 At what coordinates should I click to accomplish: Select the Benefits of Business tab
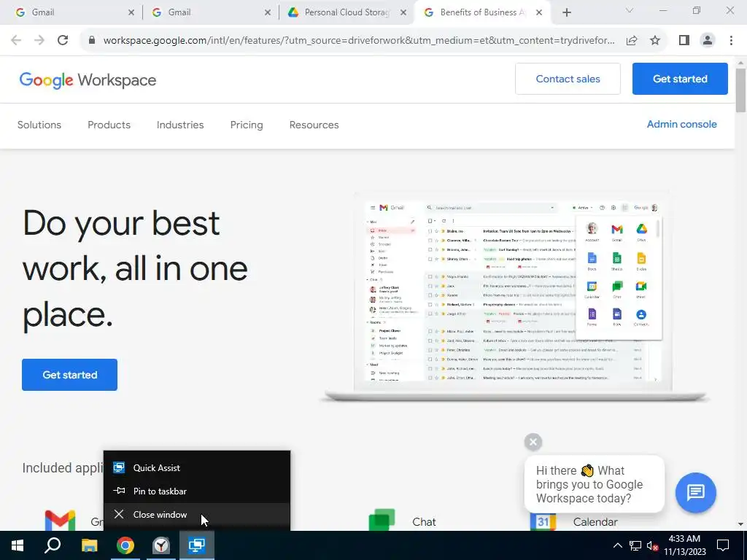coord(483,13)
